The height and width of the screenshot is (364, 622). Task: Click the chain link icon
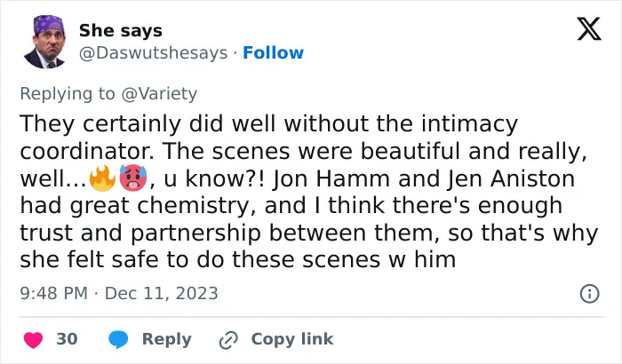coord(228,340)
